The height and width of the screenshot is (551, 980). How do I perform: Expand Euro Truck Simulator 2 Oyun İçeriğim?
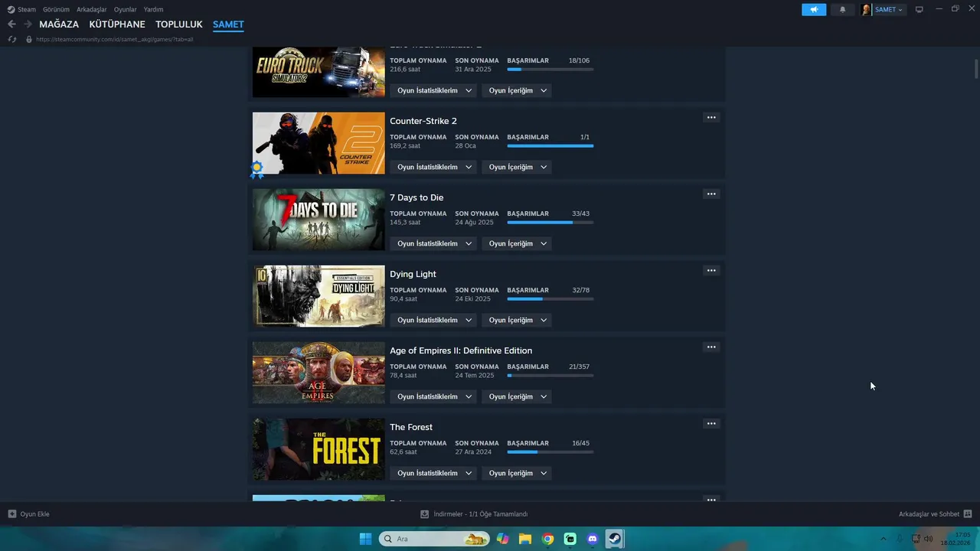[517, 90]
